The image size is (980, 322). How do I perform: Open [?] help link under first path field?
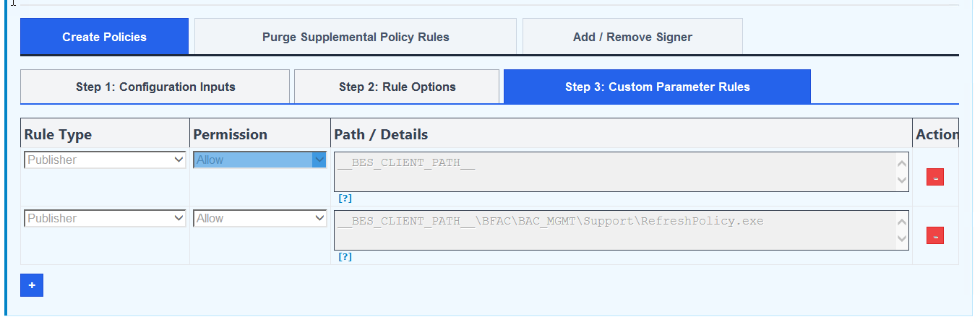[x=345, y=199]
